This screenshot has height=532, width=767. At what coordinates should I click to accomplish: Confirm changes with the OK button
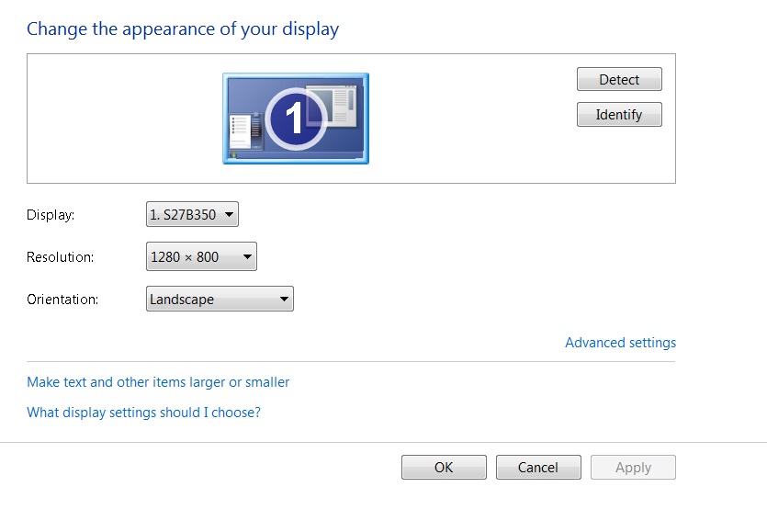(444, 468)
